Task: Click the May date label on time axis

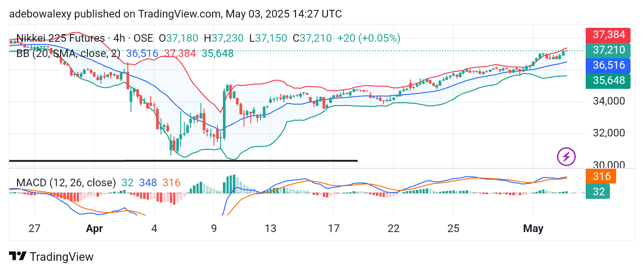Action: (533, 228)
